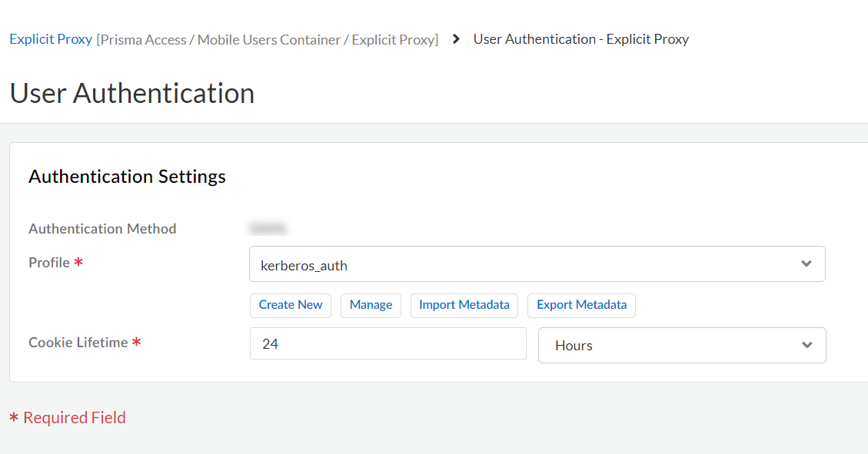Click the red Required Field note
Image resolution: width=868 pixels, height=454 pixels.
(68, 418)
